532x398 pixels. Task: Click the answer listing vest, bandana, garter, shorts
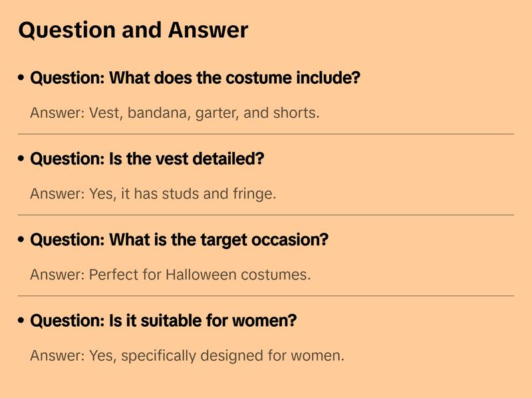(175, 112)
